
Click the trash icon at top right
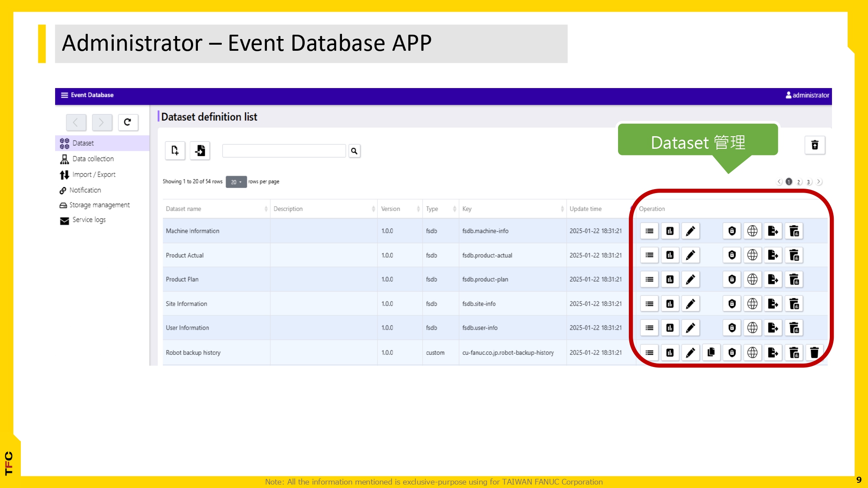point(815,145)
